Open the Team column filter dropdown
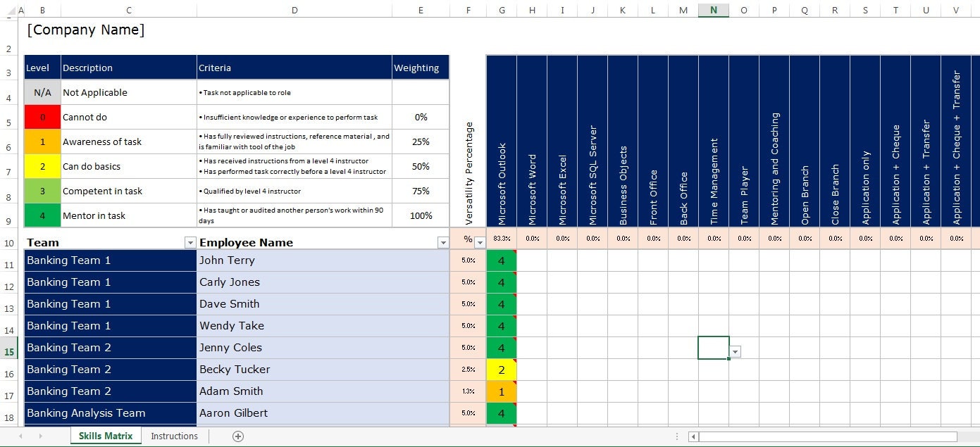Image resolution: width=980 pixels, height=447 pixels. (x=190, y=243)
